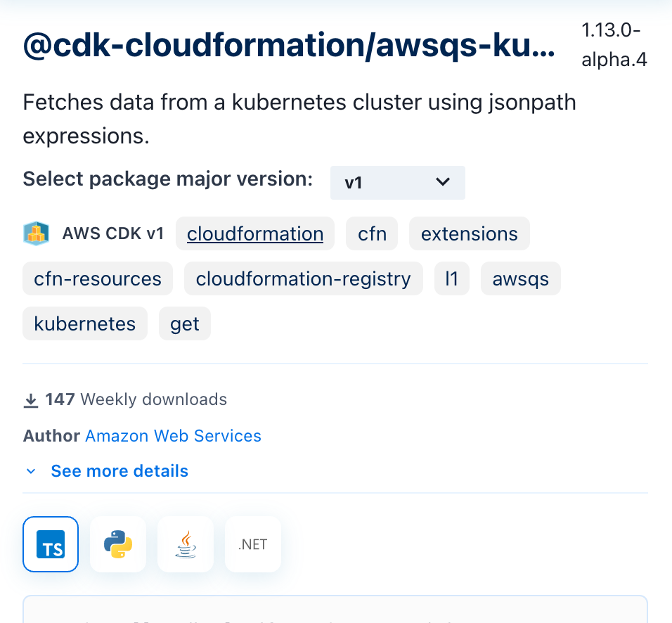Click the dropdown arrow in the version selector
The image size is (672, 623).
click(443, 182)
